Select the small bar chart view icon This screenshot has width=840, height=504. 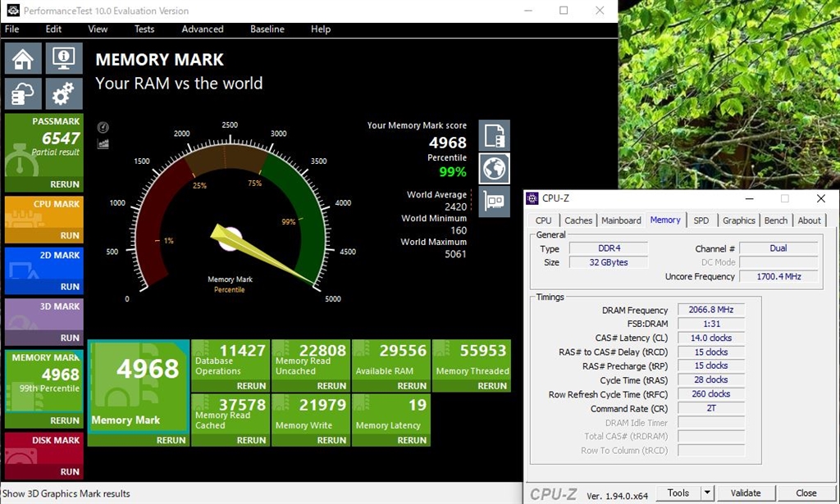[103, 144]
